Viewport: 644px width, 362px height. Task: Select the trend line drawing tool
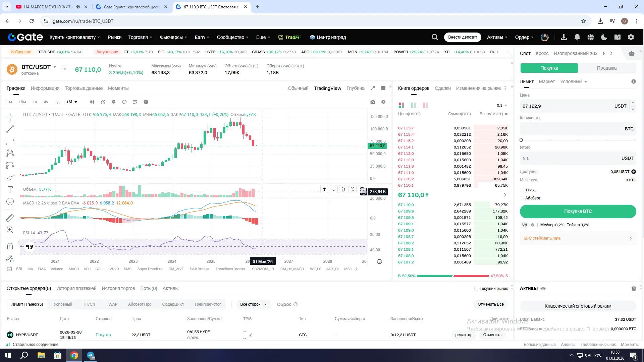10,129
